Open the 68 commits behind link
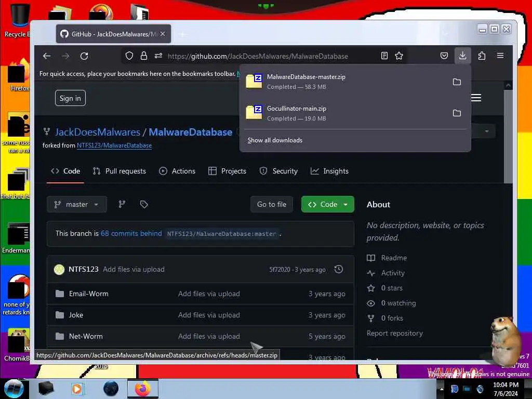The height and width of the screenshot is (399, 532). coord(131,233)
